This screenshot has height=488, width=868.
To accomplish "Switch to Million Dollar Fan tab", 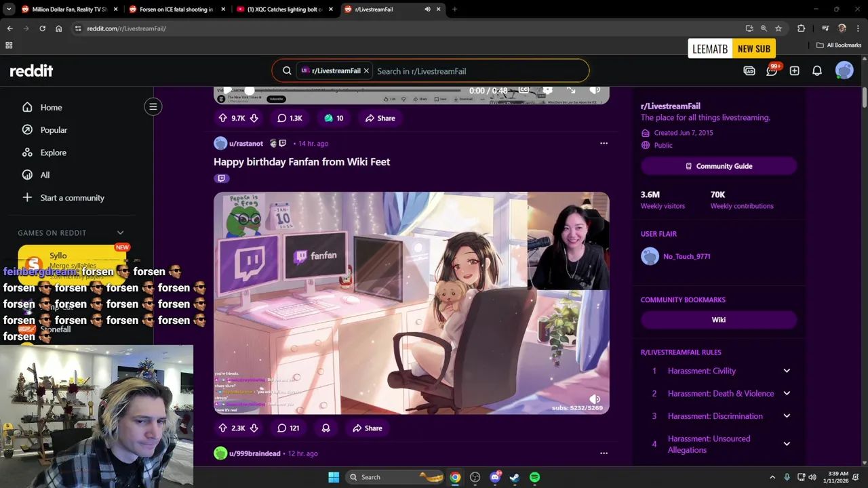I will coord(70,9).
